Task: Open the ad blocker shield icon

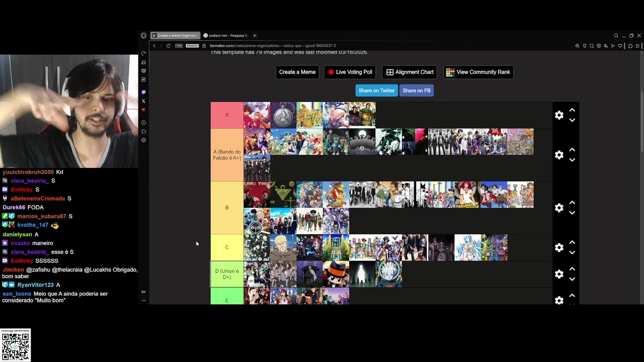Action: pyautogui.click(x=598, y=46)
